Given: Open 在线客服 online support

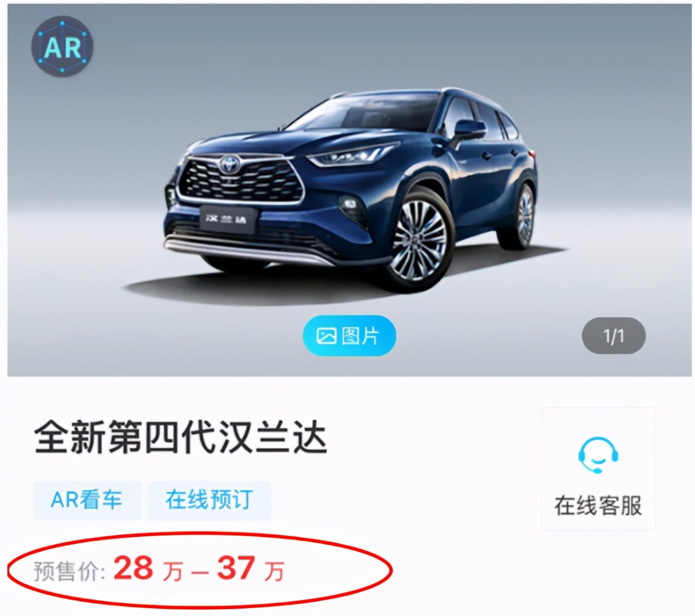Looking at the screenshot, I should 599,469.
